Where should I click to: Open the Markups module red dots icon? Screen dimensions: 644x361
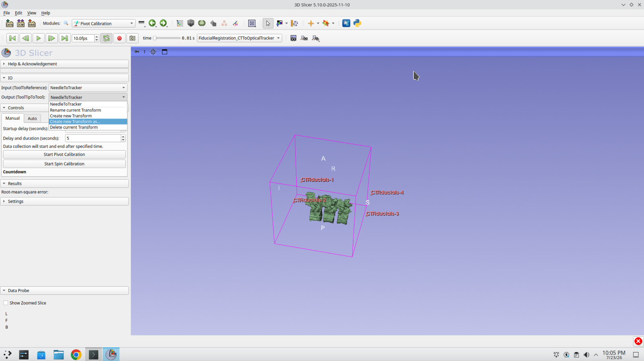224,23
